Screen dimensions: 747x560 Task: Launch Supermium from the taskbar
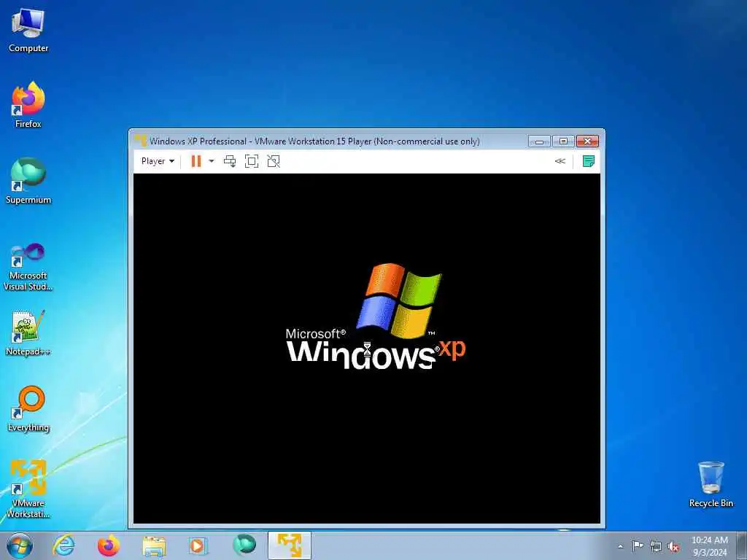click(244, 545)
